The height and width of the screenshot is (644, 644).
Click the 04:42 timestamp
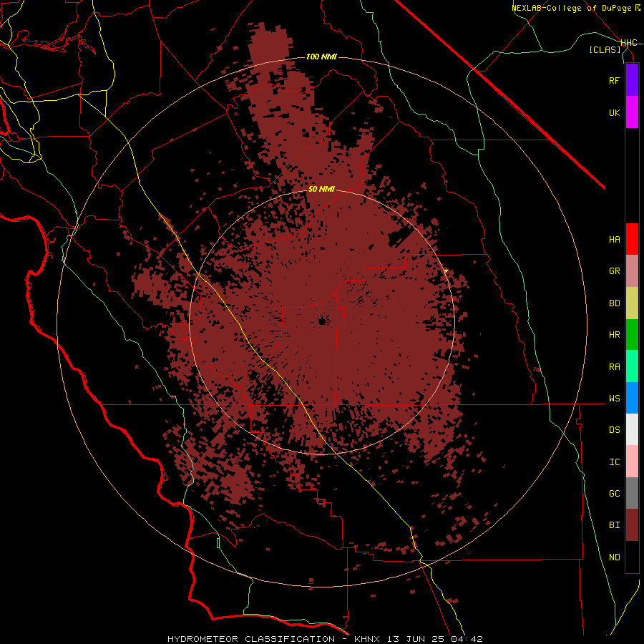(x=466, y=639)
